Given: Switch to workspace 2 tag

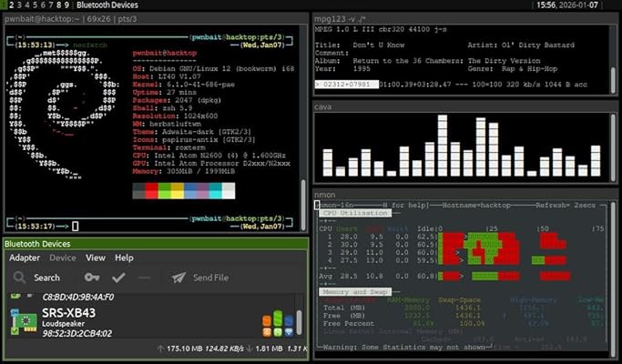Looking at the screenshot, I should click(x=12, y=5).
